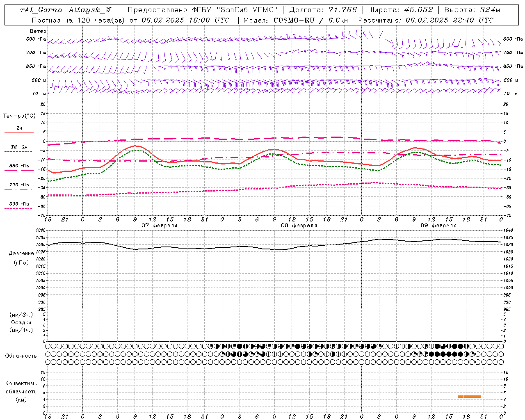
Task: Click the 500 гПа label in temperature legend
Action: pyautogui.click(x=19, y=204)
